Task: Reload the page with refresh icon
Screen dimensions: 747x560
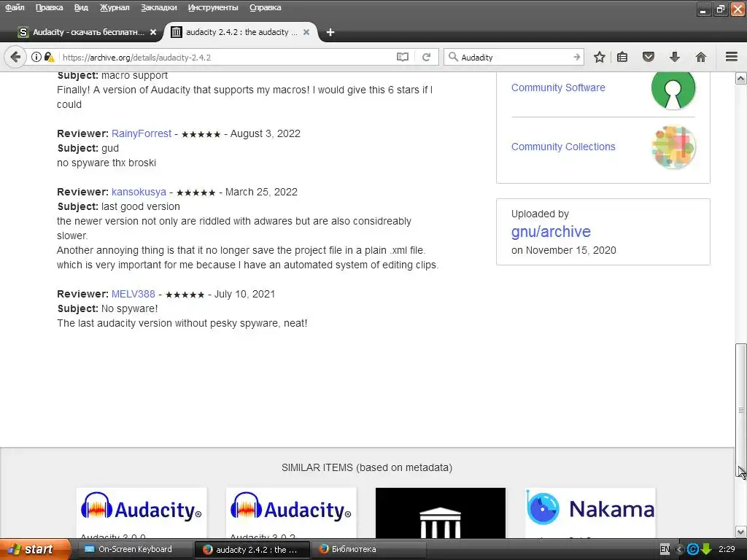Action: [x=426, y=57]
